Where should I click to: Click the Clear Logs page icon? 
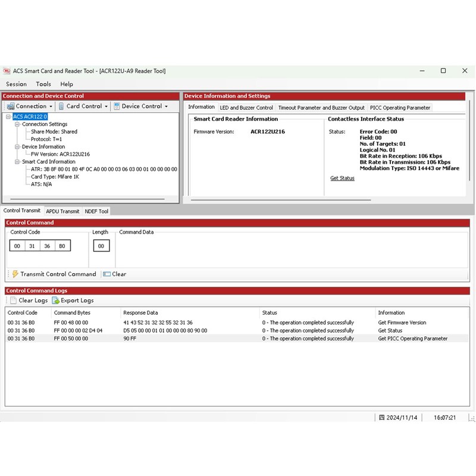[13, 300]
